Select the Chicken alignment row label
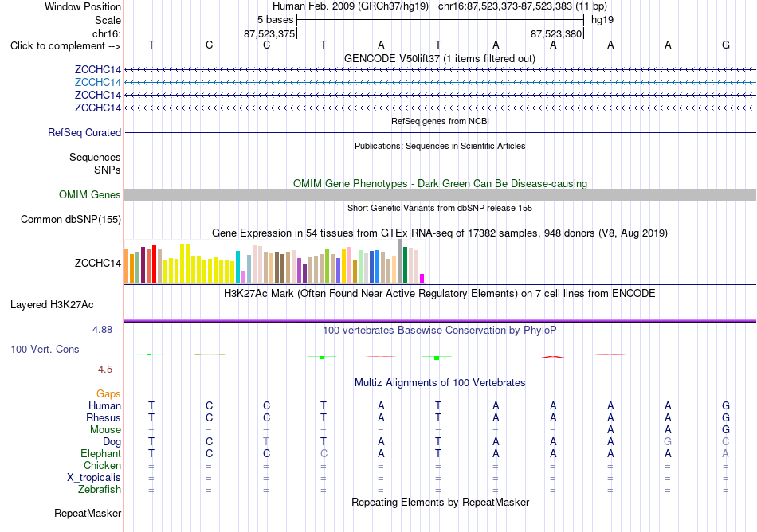The width and height of the screenshot is (757, 532). pos(102,465)
